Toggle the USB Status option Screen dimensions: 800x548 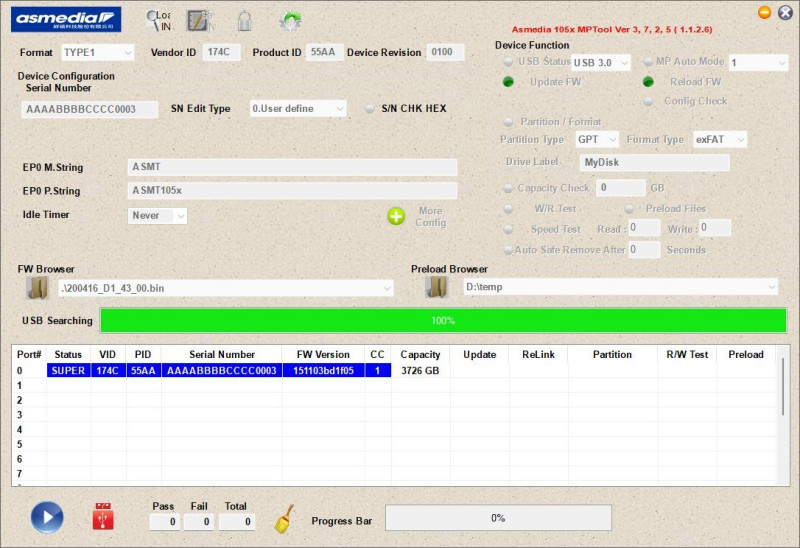coord(509,62)
